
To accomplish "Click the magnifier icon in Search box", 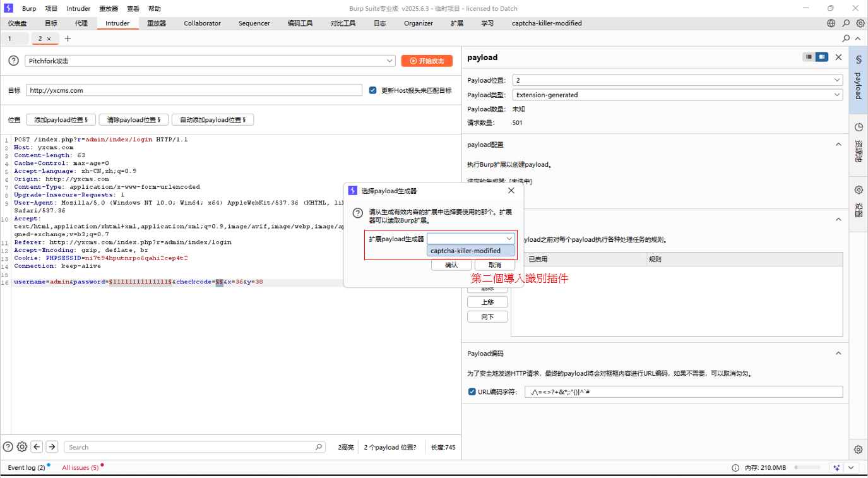I will point(319,447).
